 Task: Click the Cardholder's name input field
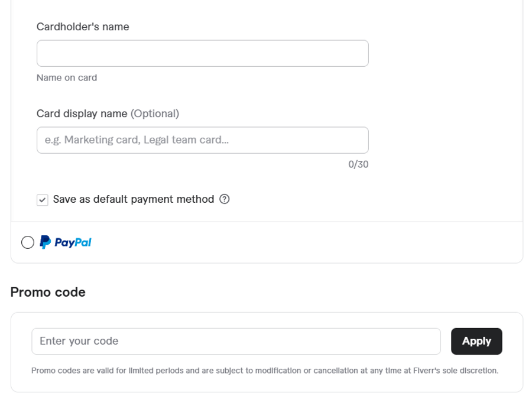(x=202, y=53)
